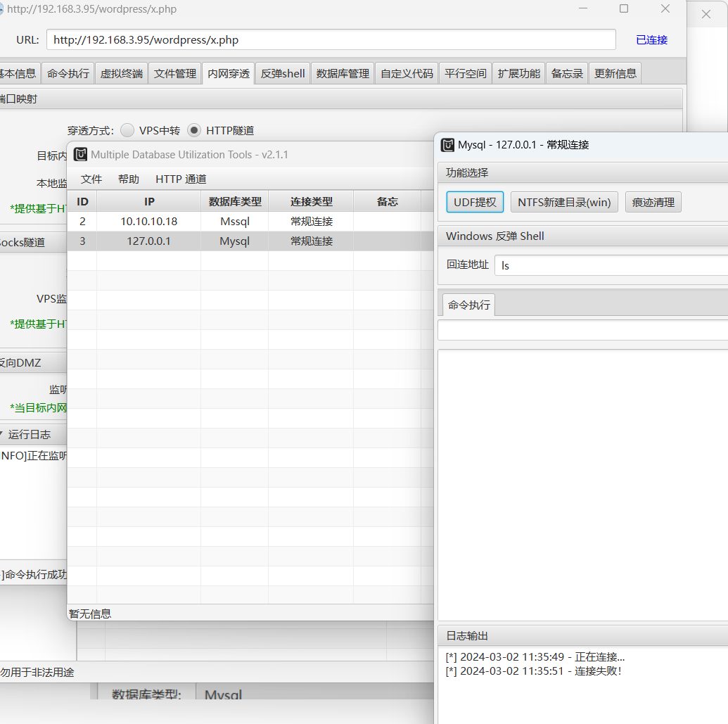
Task: Switch to the 反弹shell tab
Action: pos(283,73)
